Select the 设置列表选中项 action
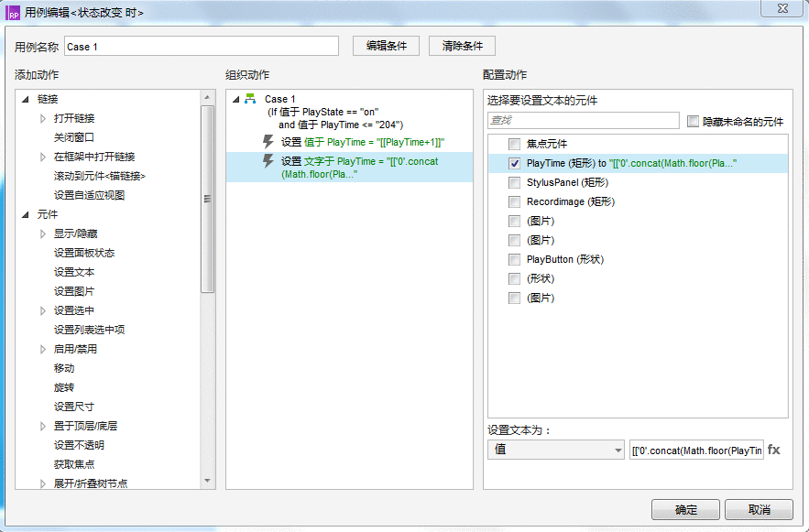Screen dimensions: 809x532 (x=89, y=330)
